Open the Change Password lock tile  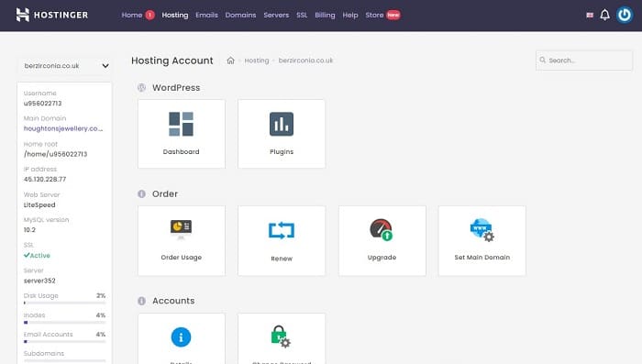(282, 338)
